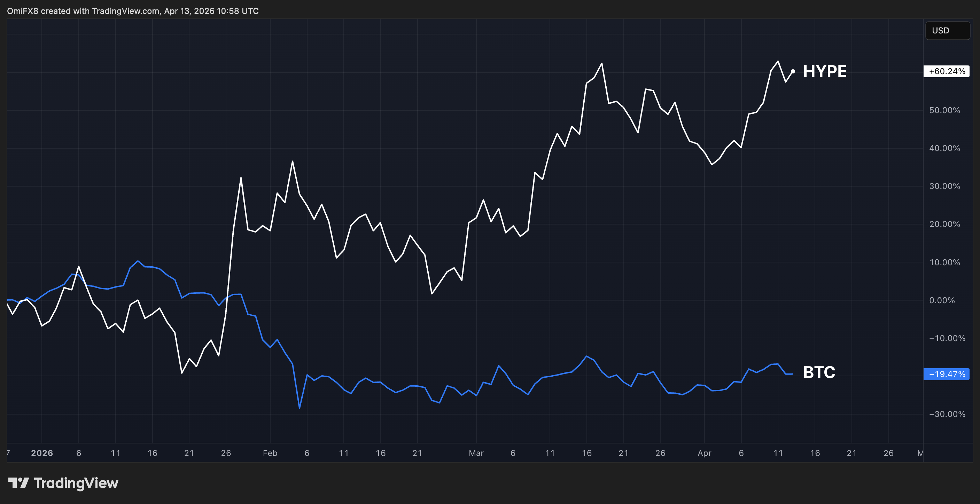Click the Mar marker on time axis
This screenshot has height=504, width=980.
pos(476,453)
